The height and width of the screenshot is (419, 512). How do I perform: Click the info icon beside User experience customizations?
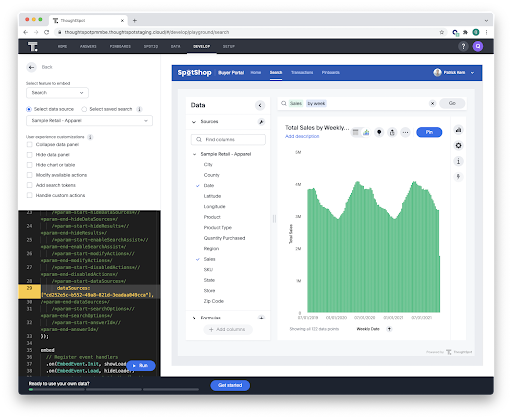pos(90,137)
